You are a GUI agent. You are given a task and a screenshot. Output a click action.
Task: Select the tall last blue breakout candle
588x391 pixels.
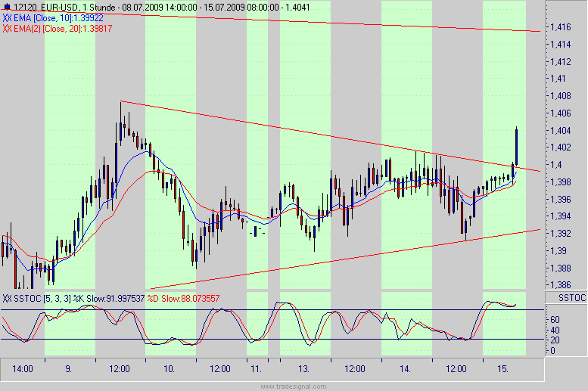pos(517,147)
